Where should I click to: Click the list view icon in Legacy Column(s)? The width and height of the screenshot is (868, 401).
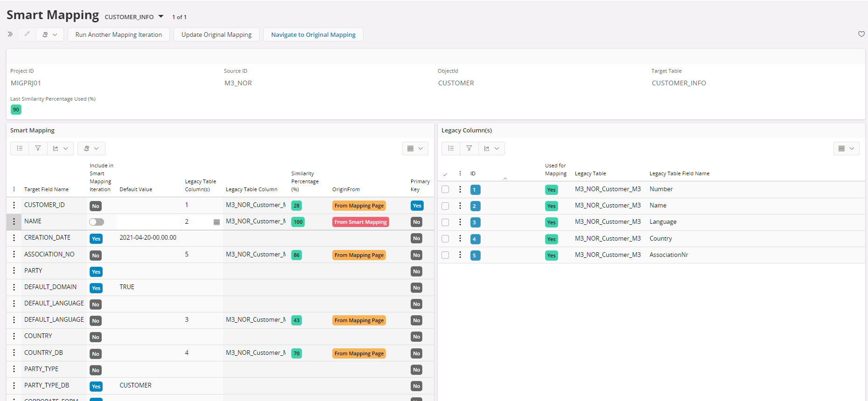click(451, 148)
